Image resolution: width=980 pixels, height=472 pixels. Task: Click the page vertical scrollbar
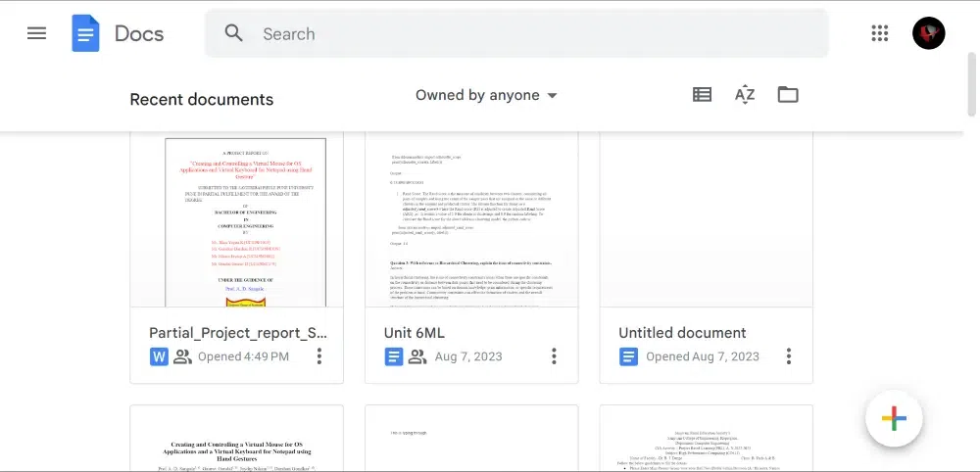click(x=971, y=84)
